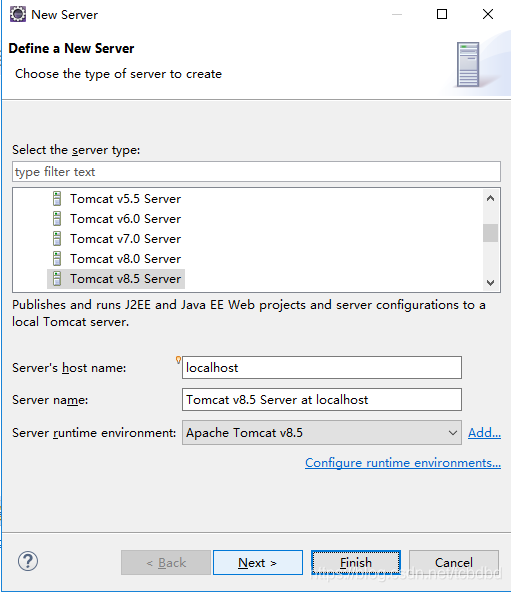Click the Next > button
This screenshot has height=592, width=511.
[x=258, y=563]
